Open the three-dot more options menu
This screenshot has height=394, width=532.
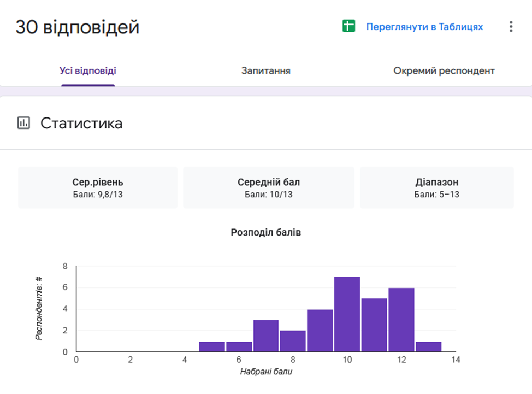pos(511,27)
